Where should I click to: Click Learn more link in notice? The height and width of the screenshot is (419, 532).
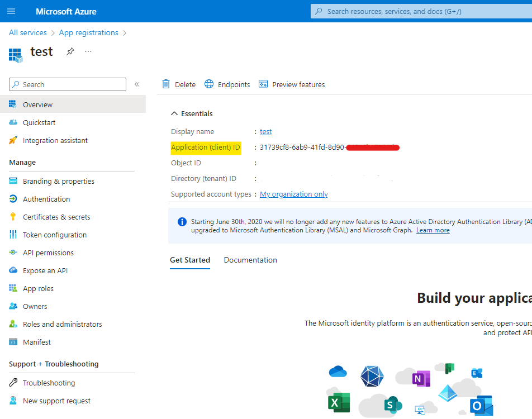click(x=433, y=230)
